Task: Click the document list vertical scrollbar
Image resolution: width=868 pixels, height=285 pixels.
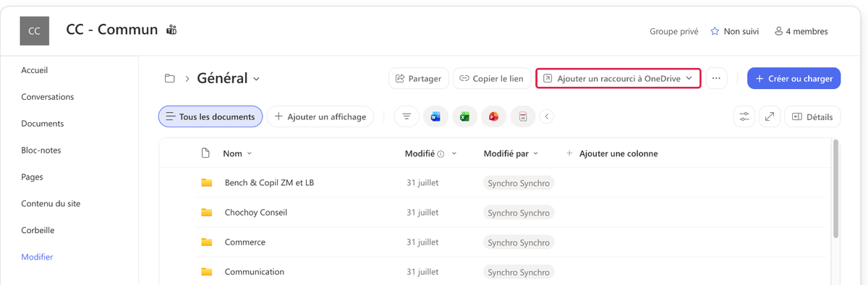Action: pos(836,190)
